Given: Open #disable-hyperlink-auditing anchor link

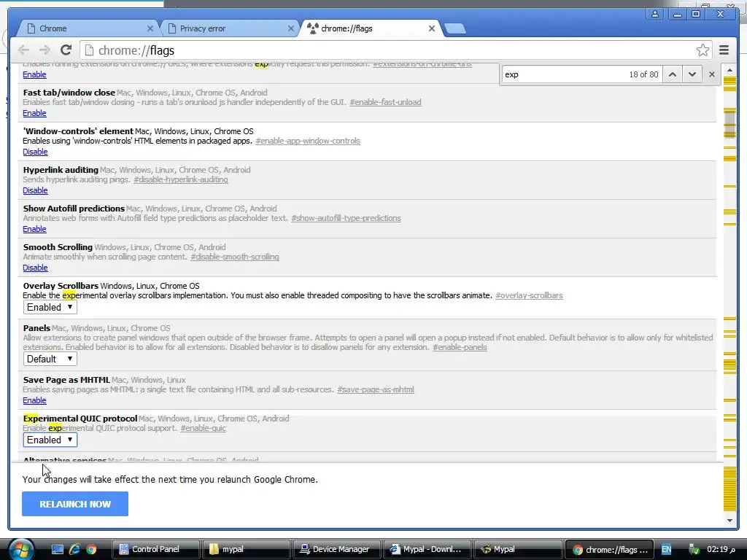Looking at the screenshot, I should point(181,179).
